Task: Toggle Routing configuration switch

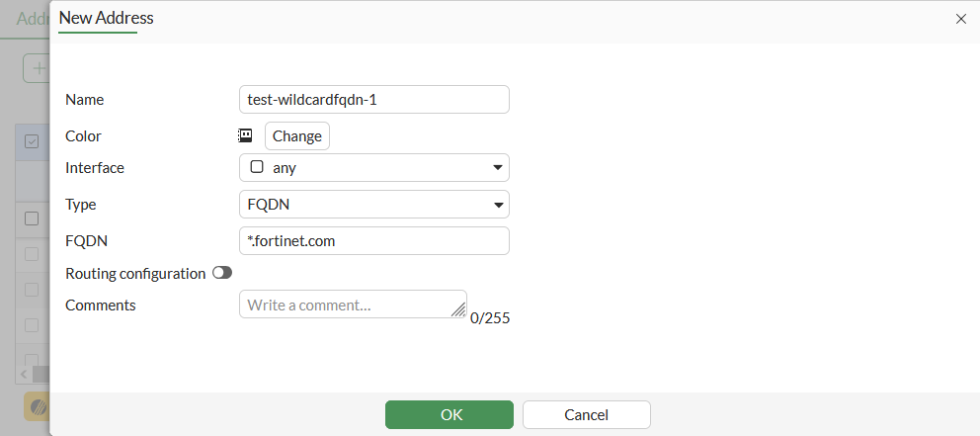Action: [x=222, y=273]
